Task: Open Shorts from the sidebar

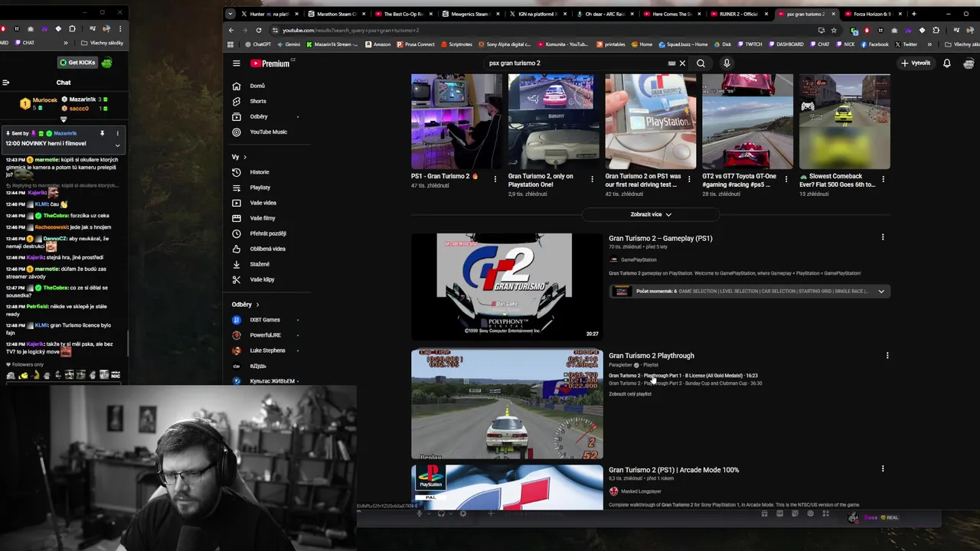Action: point(267,101)
